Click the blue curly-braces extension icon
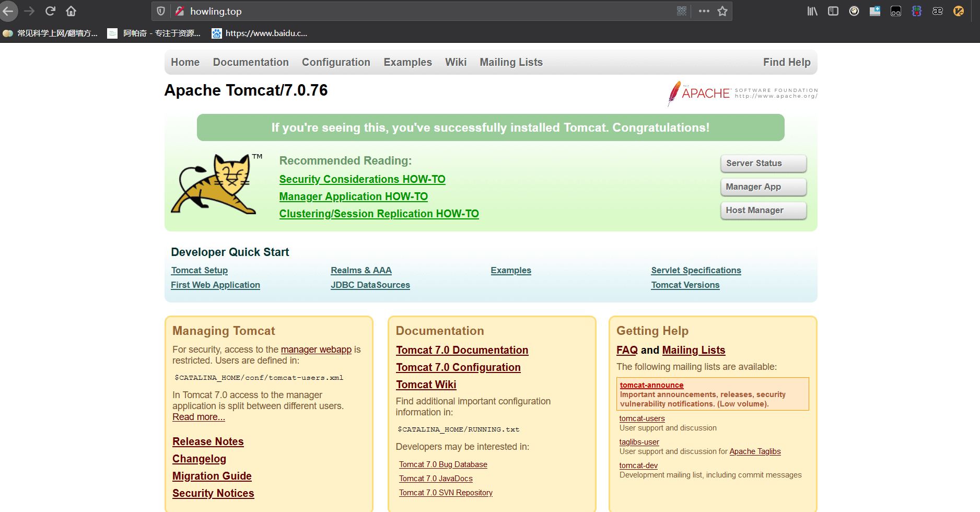This screenshot has height=512, width=980. tap(917, 11)
